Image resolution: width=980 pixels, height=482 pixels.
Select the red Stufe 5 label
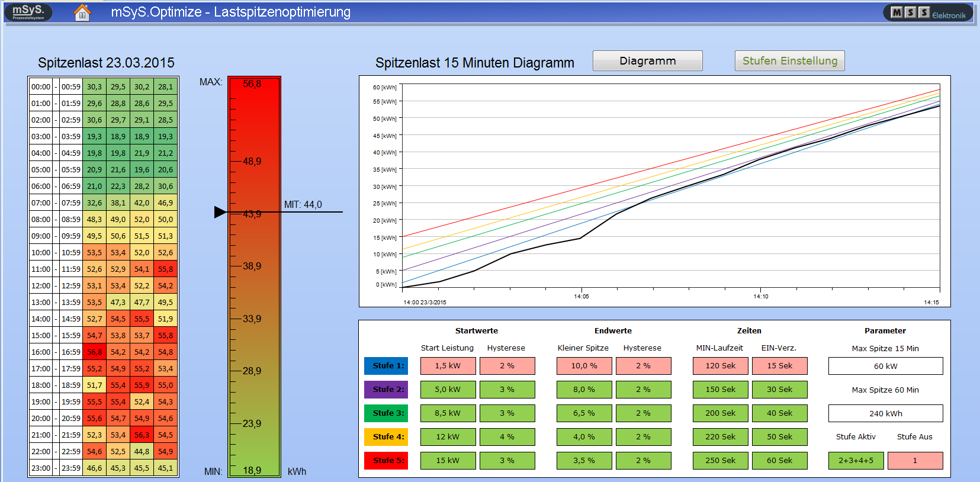[x=386, y=461]
